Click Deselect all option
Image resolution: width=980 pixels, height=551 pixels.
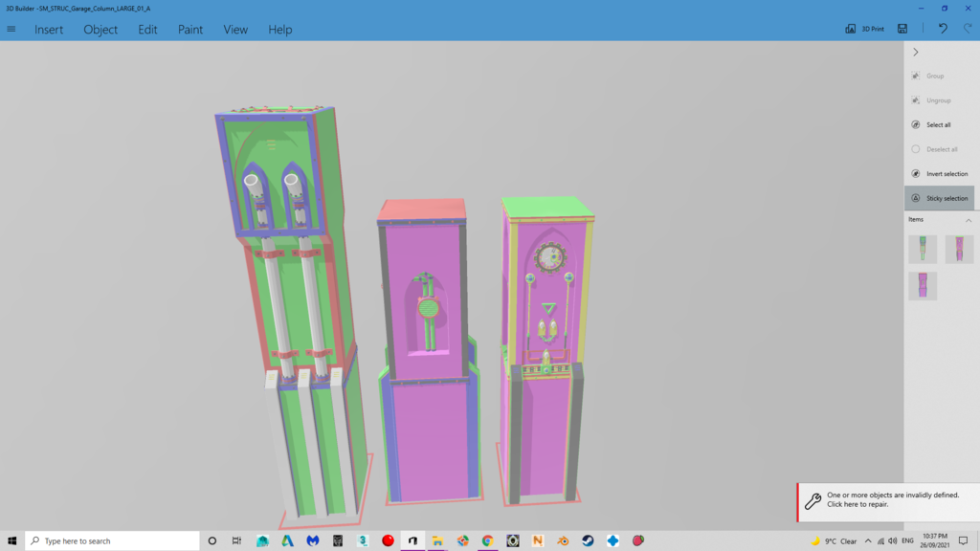(x=941, y=149)
